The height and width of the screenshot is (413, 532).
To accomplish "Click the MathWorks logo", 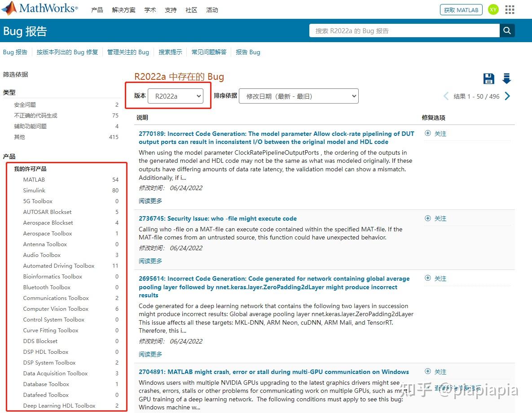I will click(x=40, y=9).
